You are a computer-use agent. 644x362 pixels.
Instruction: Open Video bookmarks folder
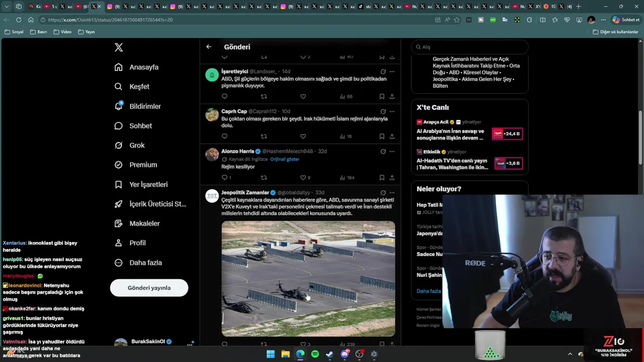click(62, 32)
